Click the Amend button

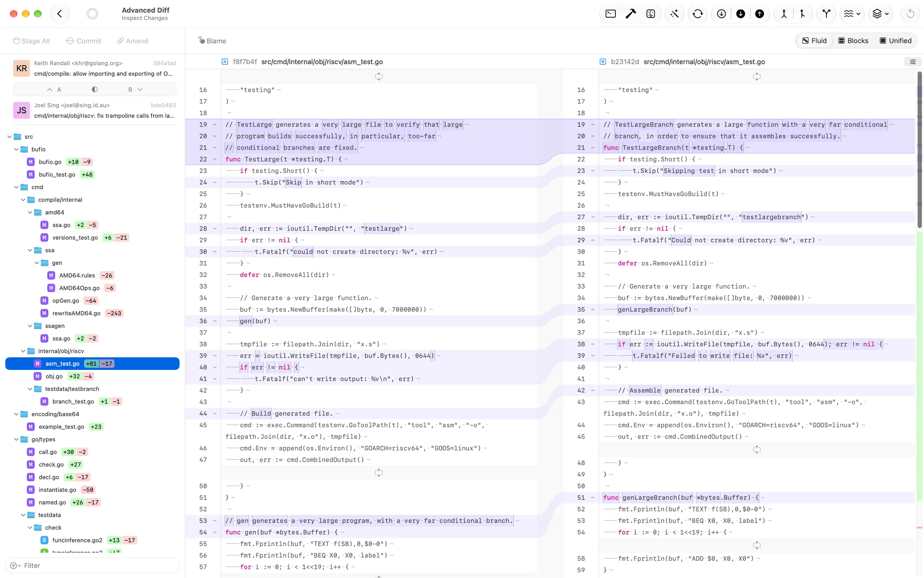tap(133, 40)
